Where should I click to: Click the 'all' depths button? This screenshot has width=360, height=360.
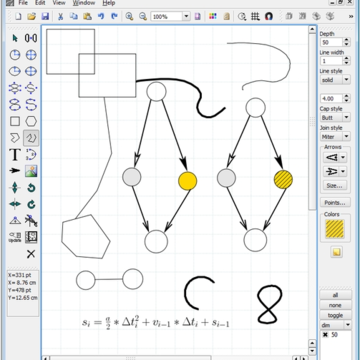tap(335, 295)
